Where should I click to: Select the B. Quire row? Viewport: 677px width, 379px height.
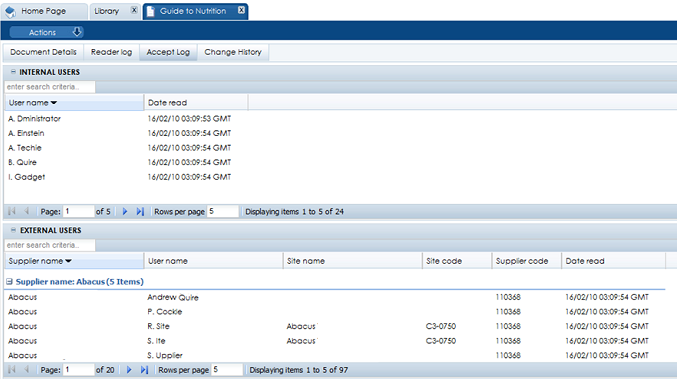click(341, 162)
